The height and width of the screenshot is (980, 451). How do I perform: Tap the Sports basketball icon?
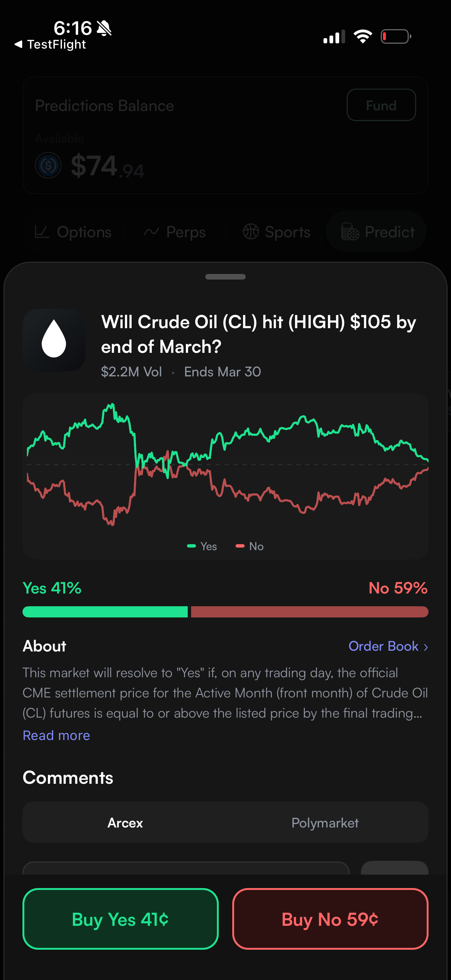click(251, 232)
